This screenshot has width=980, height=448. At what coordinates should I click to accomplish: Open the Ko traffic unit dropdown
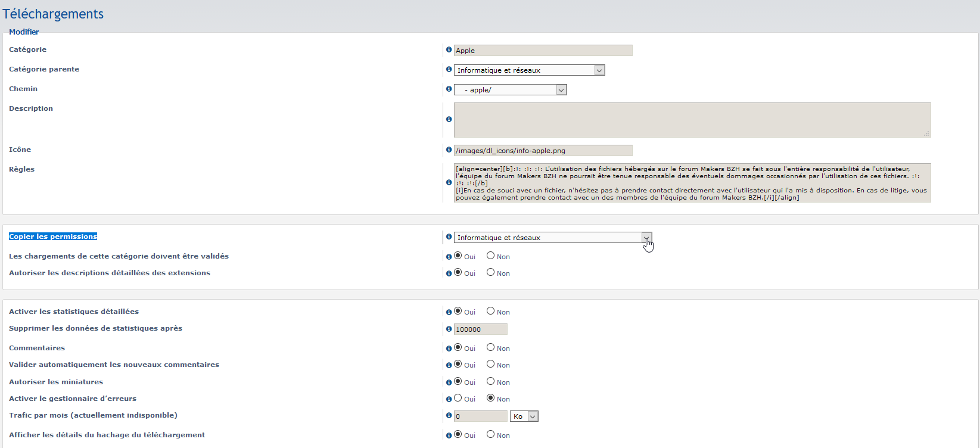(524, 416)
